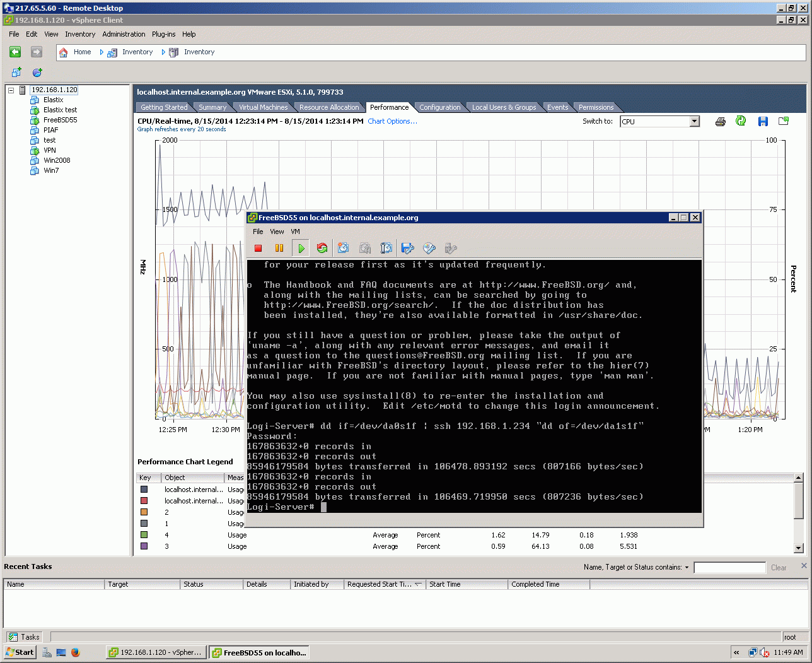Collapse the 192.168.1.120 host tree node
This screenshot has height=663, width=812.
click(x=11, y=90)
